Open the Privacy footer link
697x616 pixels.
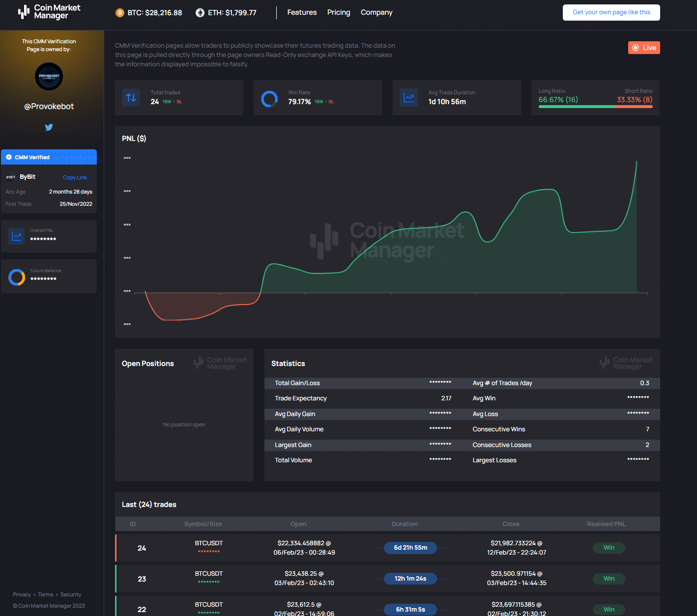(x=22, y=594)
